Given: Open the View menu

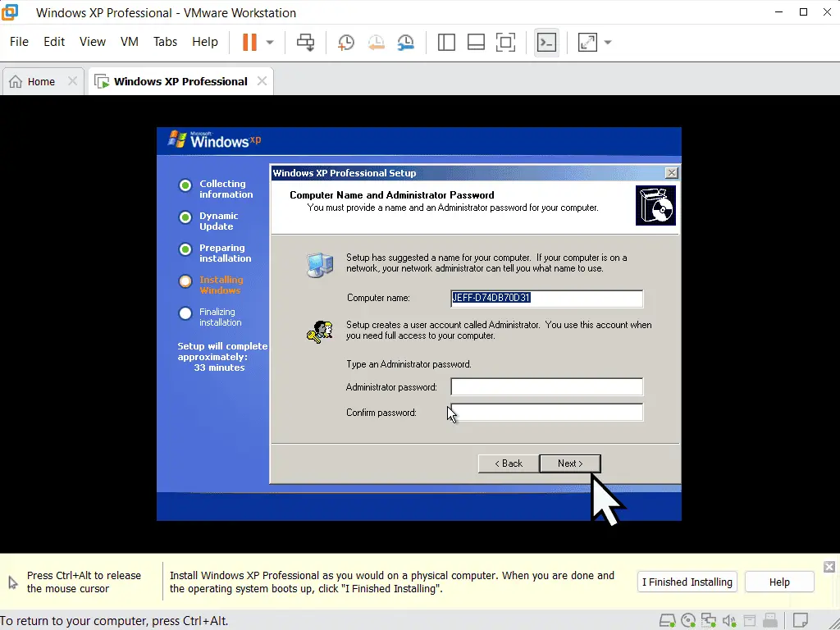Looking at the screenshot, I should (x=93, y=42).
